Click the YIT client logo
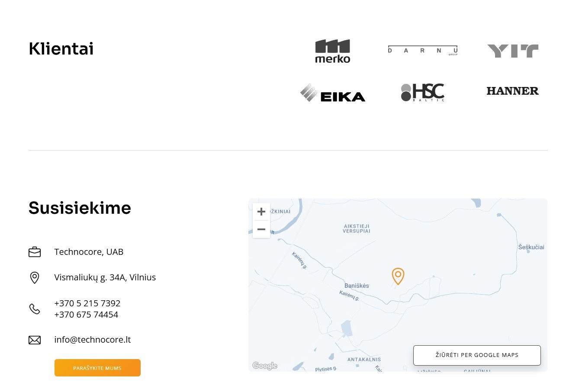Image resolution: width=579 pixels, height=392 pixels. [x=513, y=51]
